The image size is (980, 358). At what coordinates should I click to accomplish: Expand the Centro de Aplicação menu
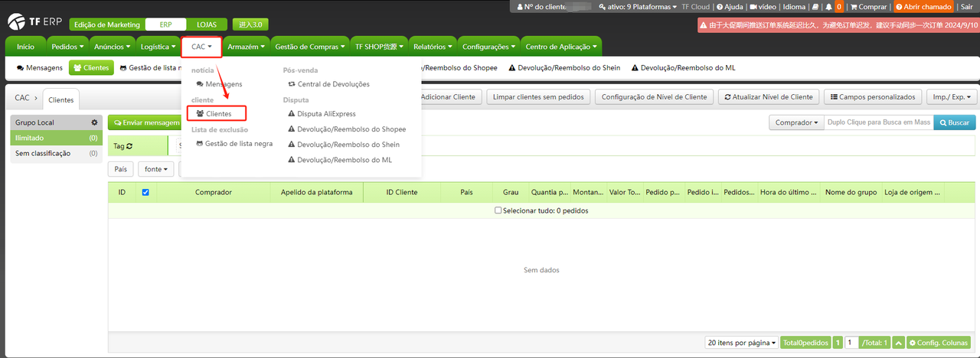561,47
